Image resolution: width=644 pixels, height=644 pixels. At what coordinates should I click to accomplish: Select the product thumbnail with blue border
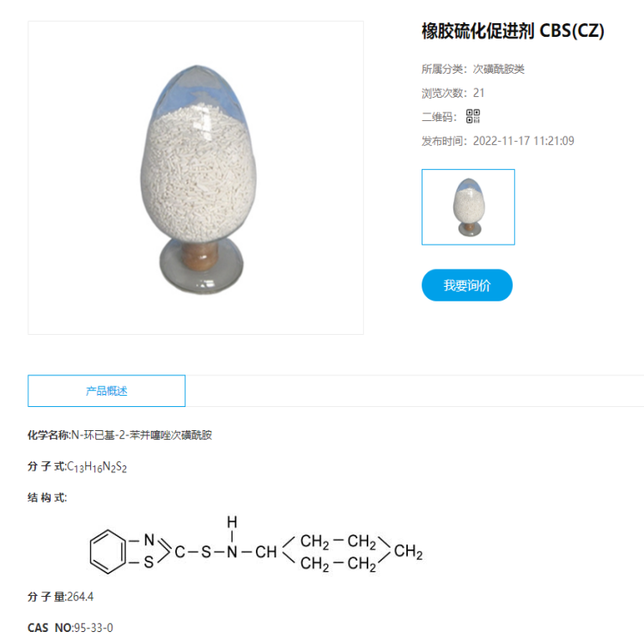(468, 207)
